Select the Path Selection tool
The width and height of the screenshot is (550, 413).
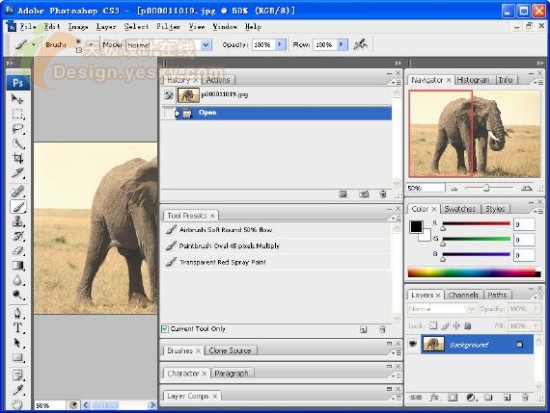(x=17, y=343)
